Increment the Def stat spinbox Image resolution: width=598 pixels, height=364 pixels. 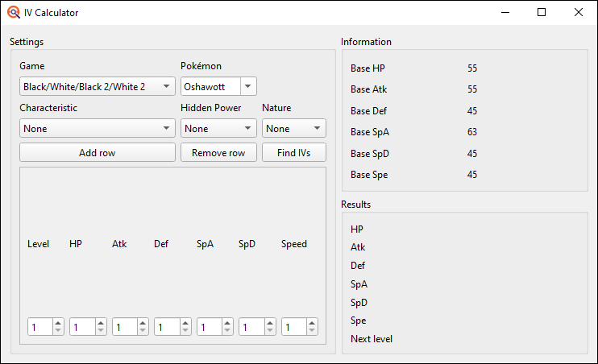coord(185,323)
